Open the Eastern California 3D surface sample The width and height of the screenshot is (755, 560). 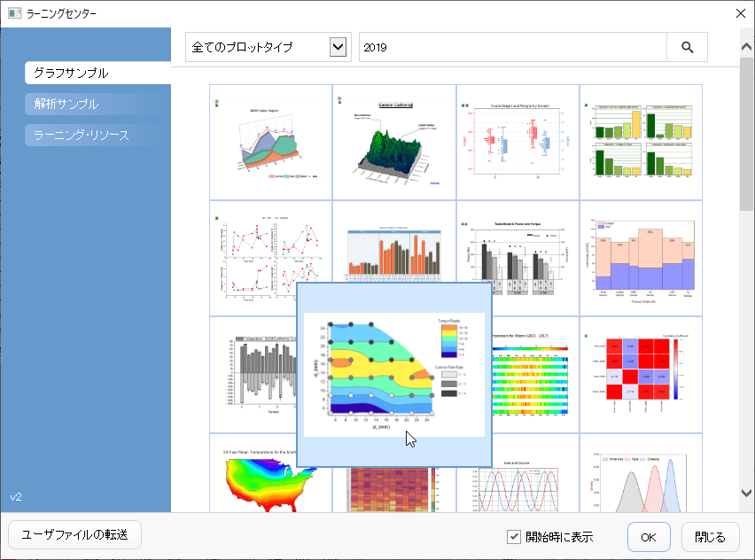(x=394, y=142)
